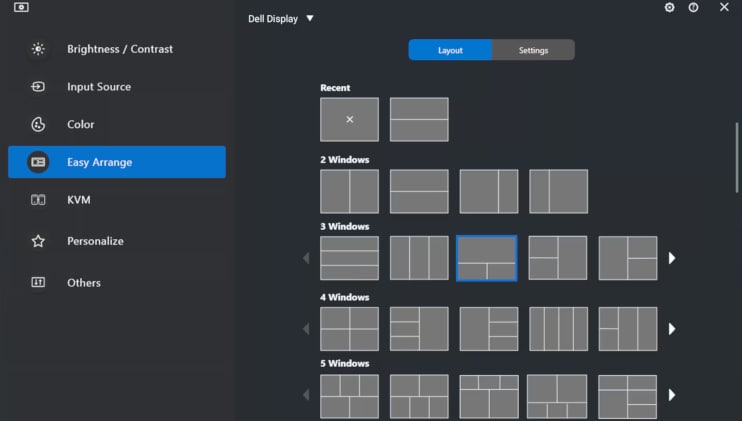This screenshot has width=742, height=421.
Task: Show previous 4 Windows layouts arrow
Action: click(x=306, y=329)
